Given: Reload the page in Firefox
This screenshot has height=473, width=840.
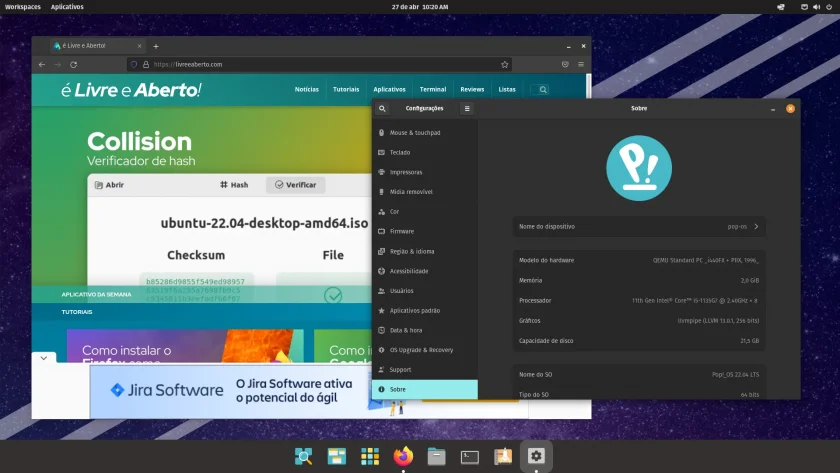Looking at the screenshot, I should [x=73, y=64].
